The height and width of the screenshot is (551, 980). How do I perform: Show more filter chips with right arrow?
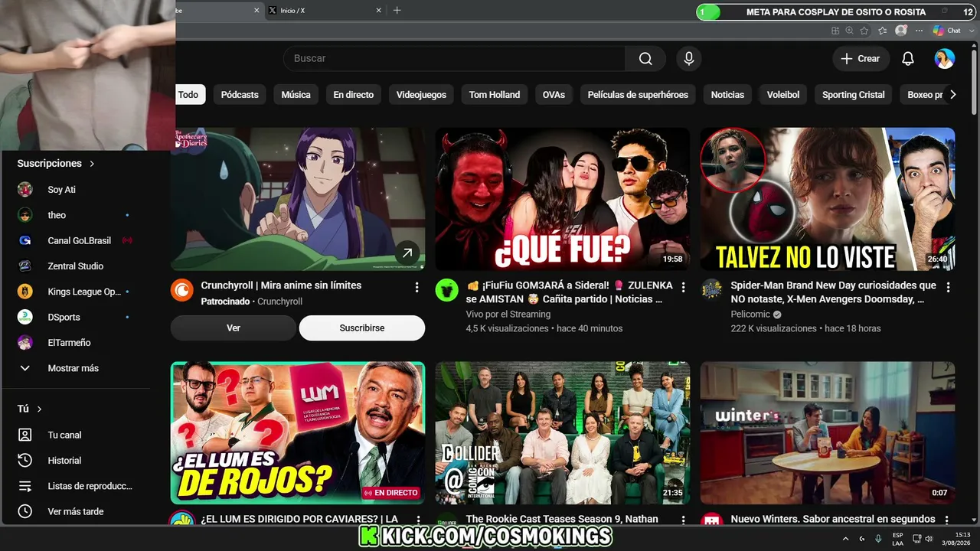[952, 95]
